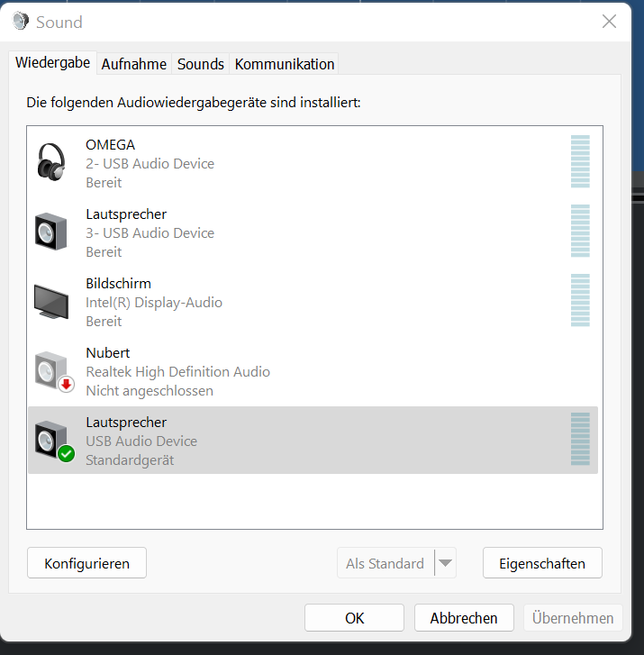Screen dimensions: 644x655
Task: Select the OMEGA headphones icon
Action: 51,162
